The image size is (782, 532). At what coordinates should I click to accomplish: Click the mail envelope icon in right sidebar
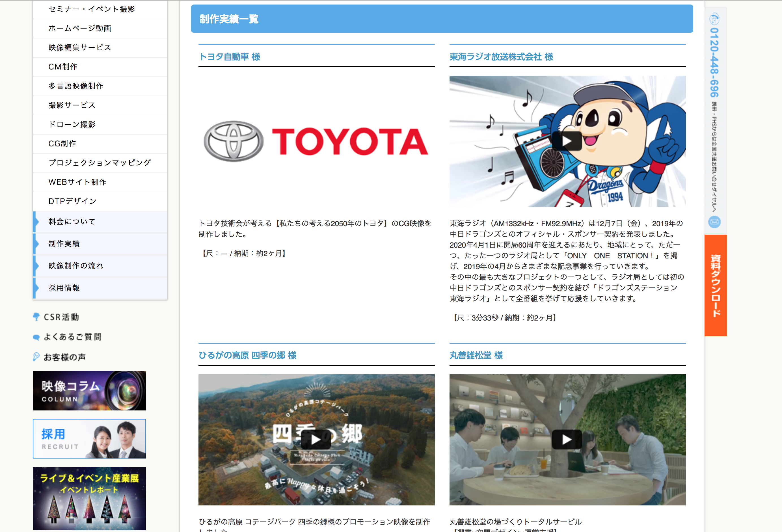tap(715, 222)
